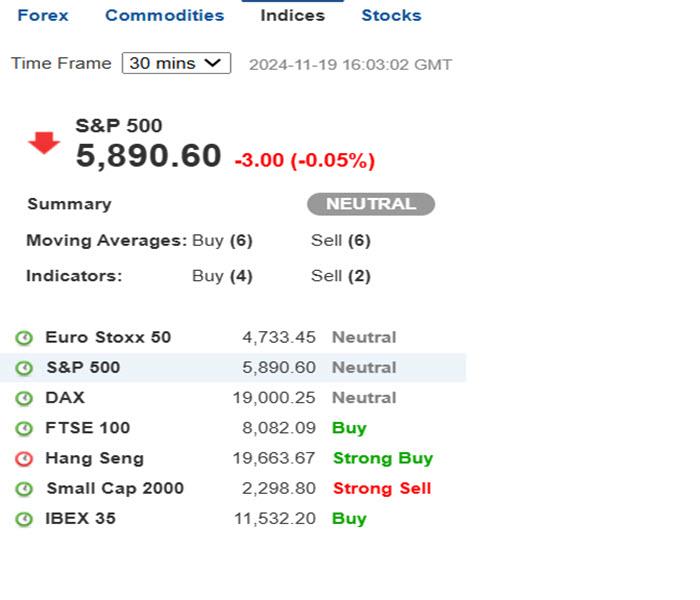Click the clock icon next to Euro Stoxx 50
This screenshot has height=600, width=700.
pos(24,338)
